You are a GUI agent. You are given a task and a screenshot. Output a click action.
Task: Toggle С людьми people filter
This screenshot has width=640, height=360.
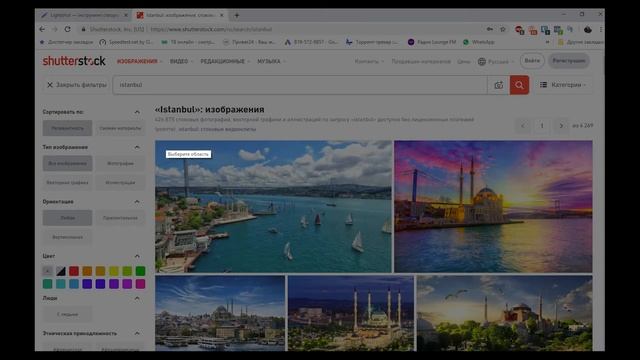(x=67, y=314)
